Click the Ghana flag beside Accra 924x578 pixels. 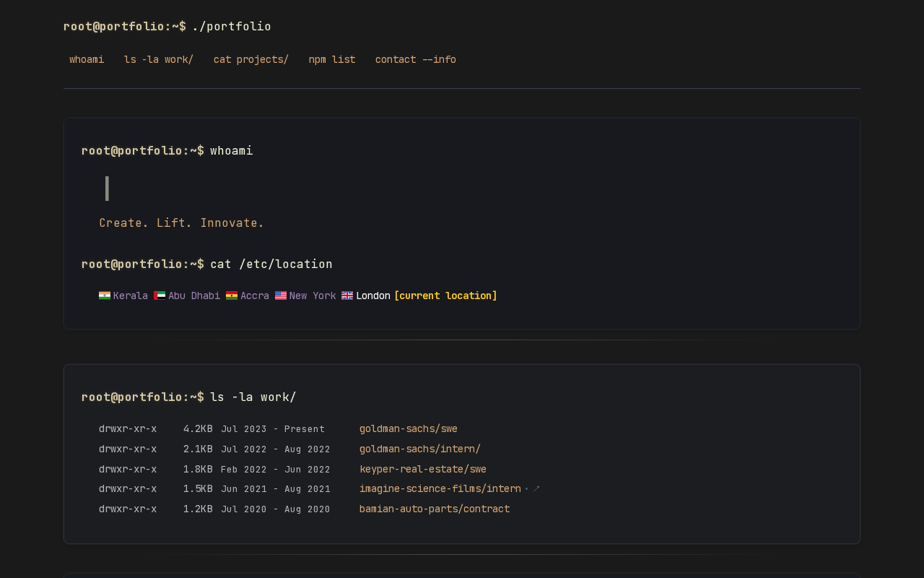click(x=232, y=296)
